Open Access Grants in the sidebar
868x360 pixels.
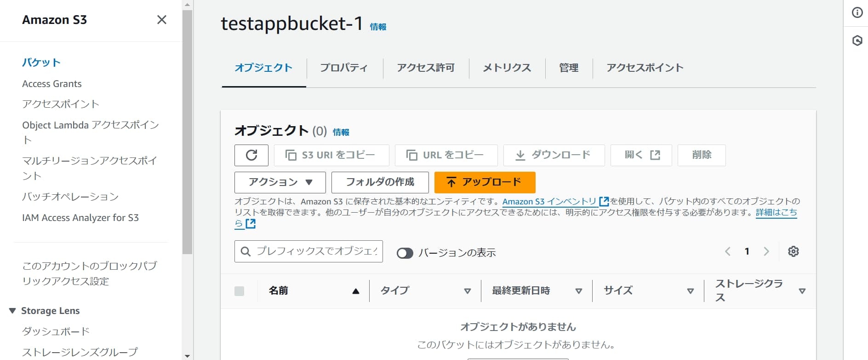coord(52,84)
